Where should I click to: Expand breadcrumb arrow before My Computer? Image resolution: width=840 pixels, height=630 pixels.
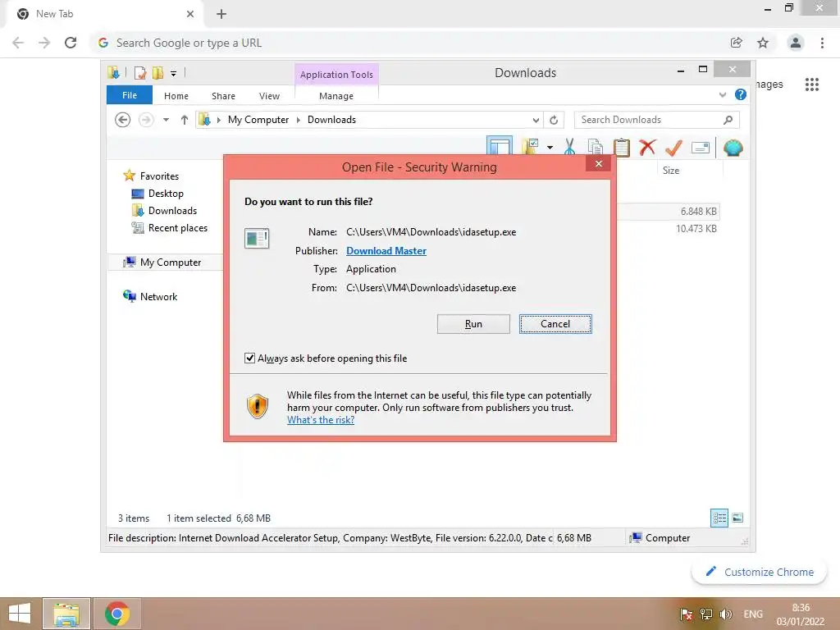click(218, 120)
